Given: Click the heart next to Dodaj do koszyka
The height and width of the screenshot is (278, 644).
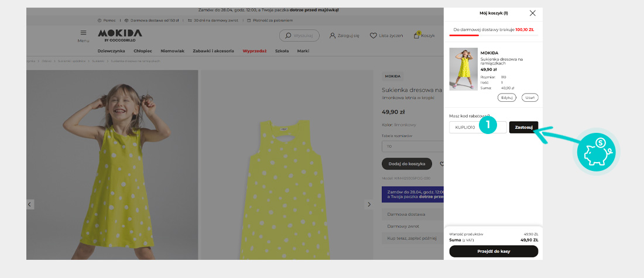Looking at the screenshot, I should pos(441,164).
